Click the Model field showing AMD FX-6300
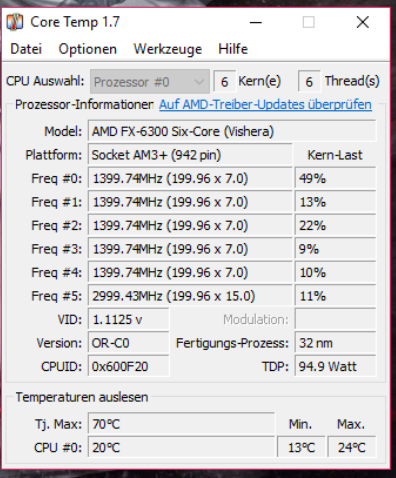 tap(232, 131)
